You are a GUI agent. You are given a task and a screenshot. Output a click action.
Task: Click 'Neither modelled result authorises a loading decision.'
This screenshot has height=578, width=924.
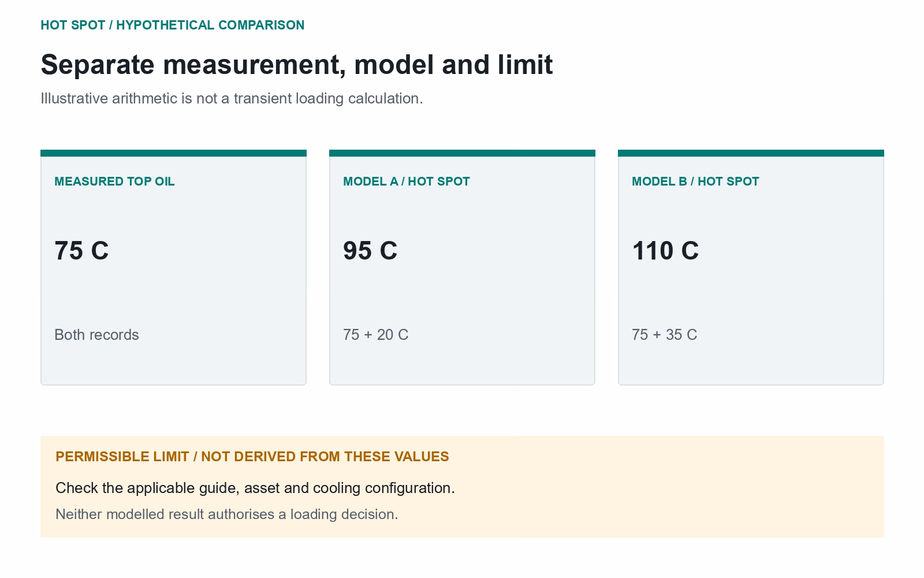pos(227,514)
